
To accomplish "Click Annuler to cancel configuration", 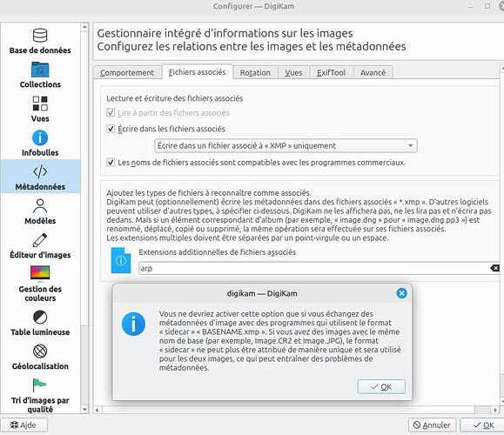I will click(x=432, y=425).
